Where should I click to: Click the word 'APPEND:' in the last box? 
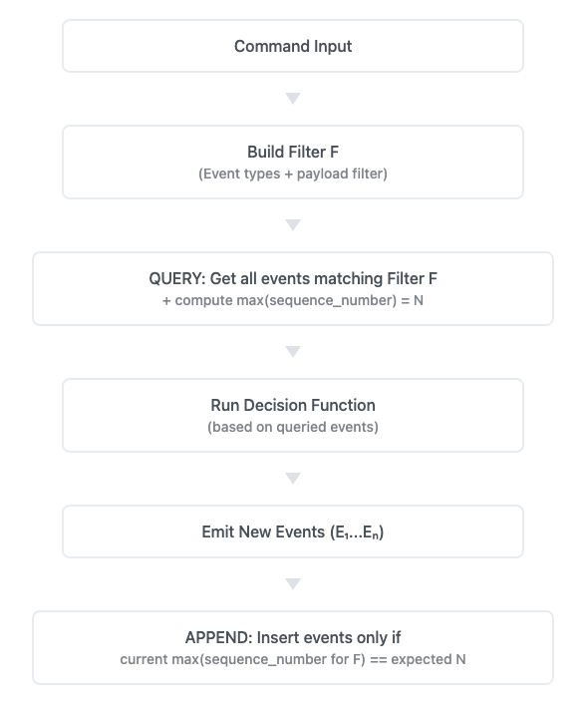pyautogui.click(x=219, y=637)
